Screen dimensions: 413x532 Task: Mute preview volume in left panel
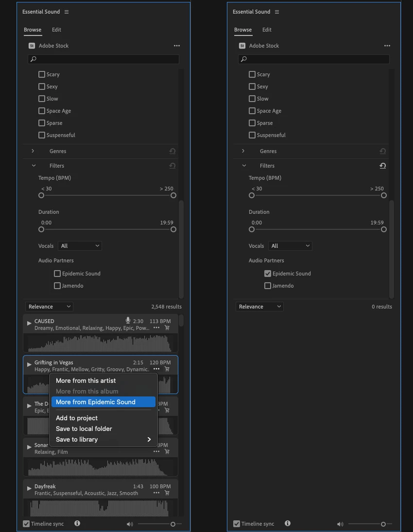pyautogui.click(x=130, y=524)
